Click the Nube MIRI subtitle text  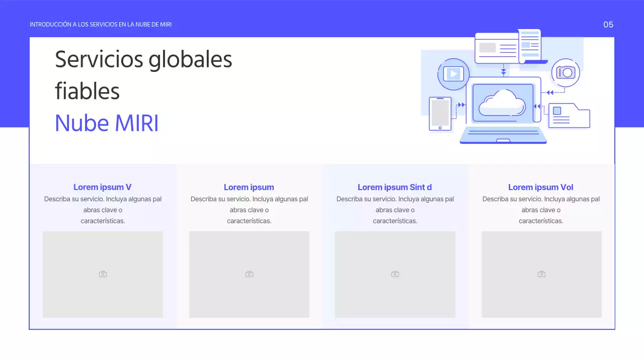coord(107,123)
